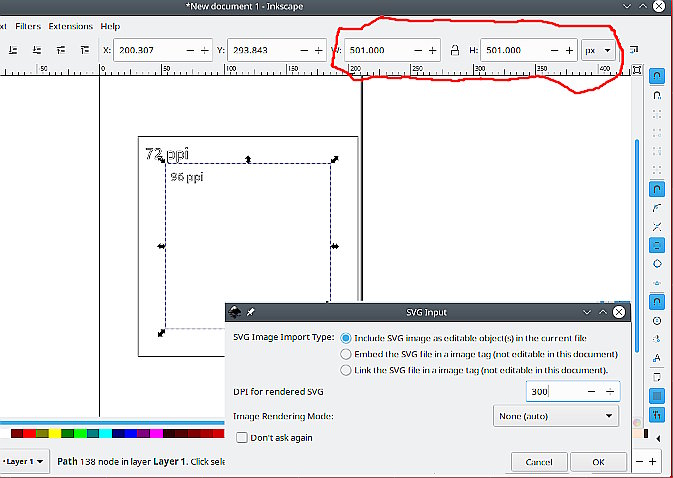
Task: Click snap text anchors and baselines icon
Action: coord(657,358)
